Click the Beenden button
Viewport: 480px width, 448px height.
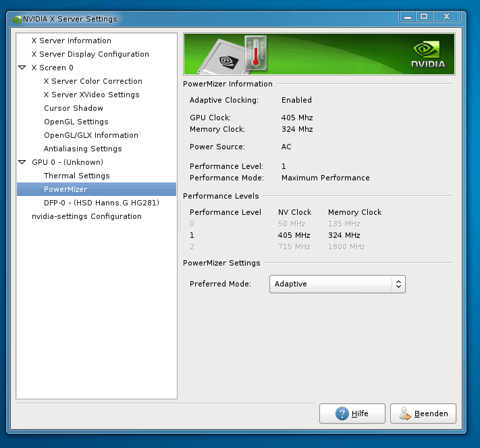(423, 414)
